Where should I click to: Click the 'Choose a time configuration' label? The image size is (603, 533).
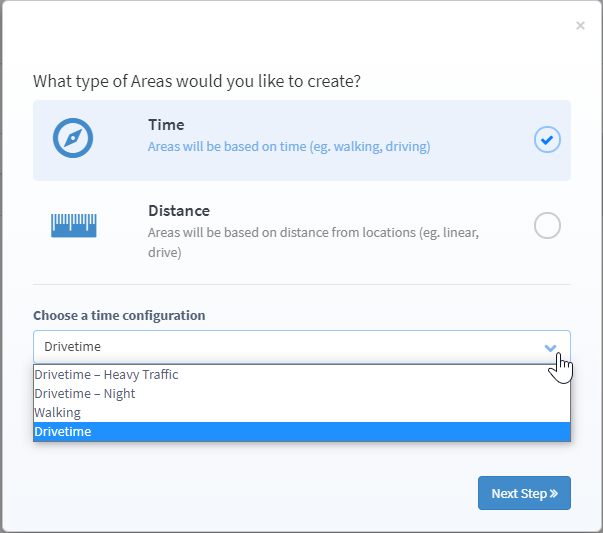pos(119,315)
